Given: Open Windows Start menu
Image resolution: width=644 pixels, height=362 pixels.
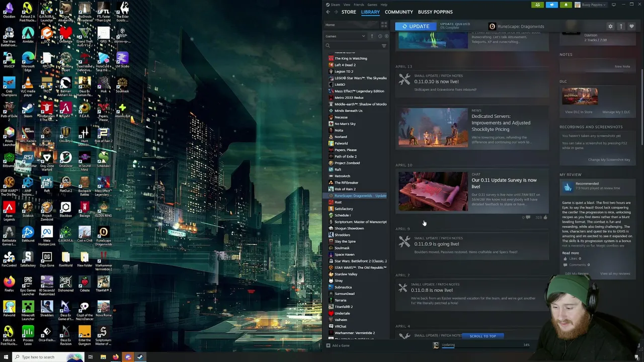Looking at the screenshot, I should tap(5, 357).
